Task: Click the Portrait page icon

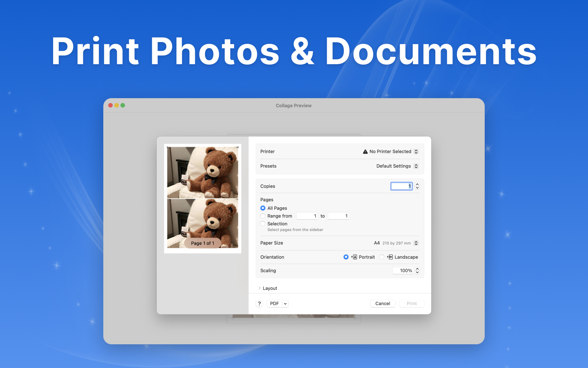Action: tap(354, 257)
